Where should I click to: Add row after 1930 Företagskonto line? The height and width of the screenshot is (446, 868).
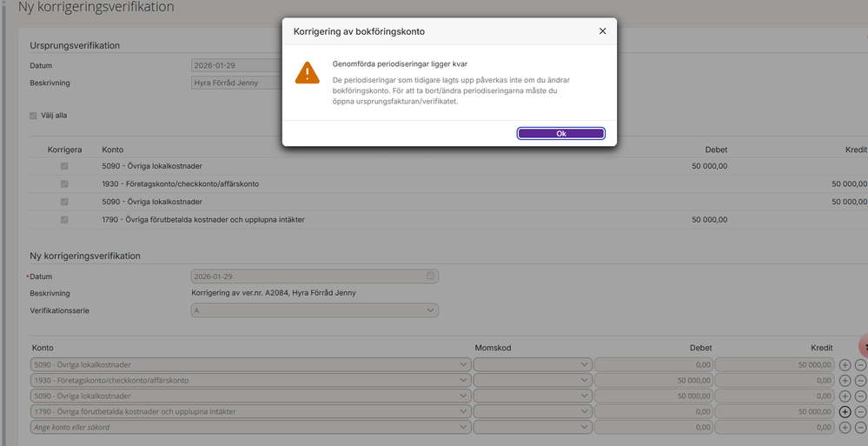[845, 381]
